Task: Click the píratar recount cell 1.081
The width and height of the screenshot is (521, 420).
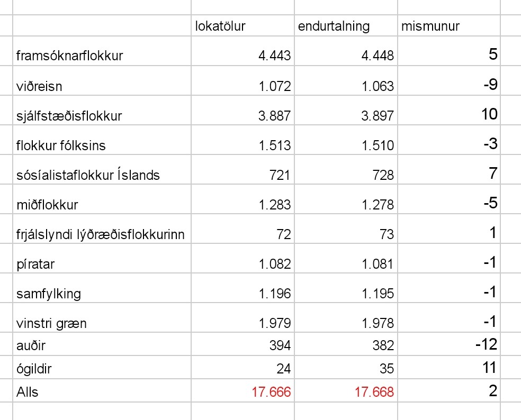Action: tap(346, 258)
